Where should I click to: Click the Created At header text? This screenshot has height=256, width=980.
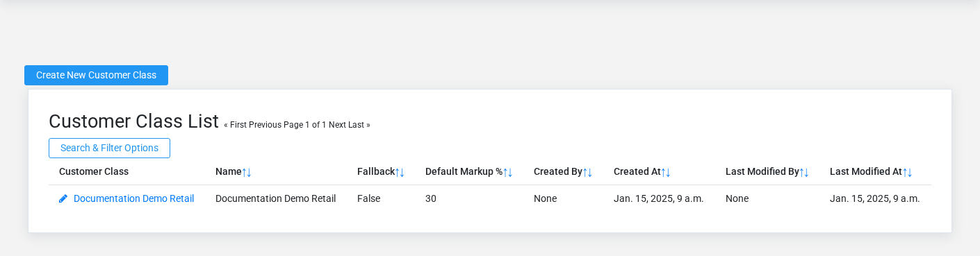[x=637, y=171]
